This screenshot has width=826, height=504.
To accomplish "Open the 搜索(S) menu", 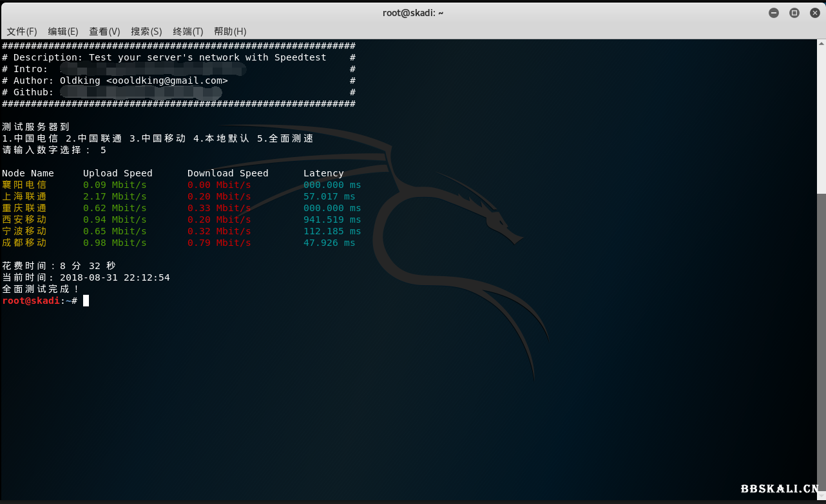I will [146, 32].
